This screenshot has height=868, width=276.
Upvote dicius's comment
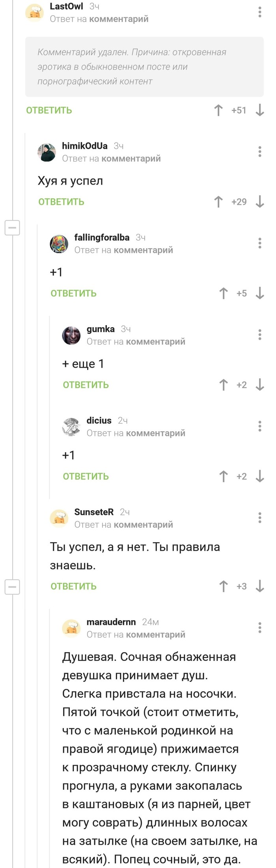pyautogui.click(x=224, y=477)
